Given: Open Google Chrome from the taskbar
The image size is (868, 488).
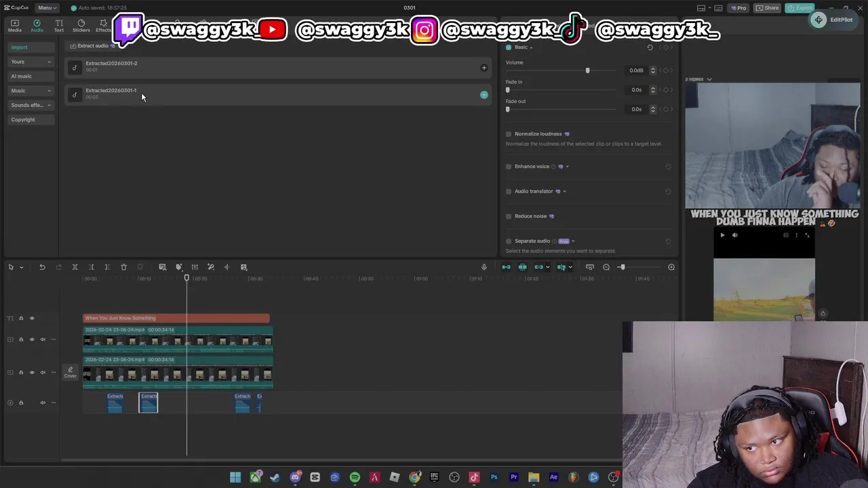Looking at the screenshot, I should click(414, 477).
